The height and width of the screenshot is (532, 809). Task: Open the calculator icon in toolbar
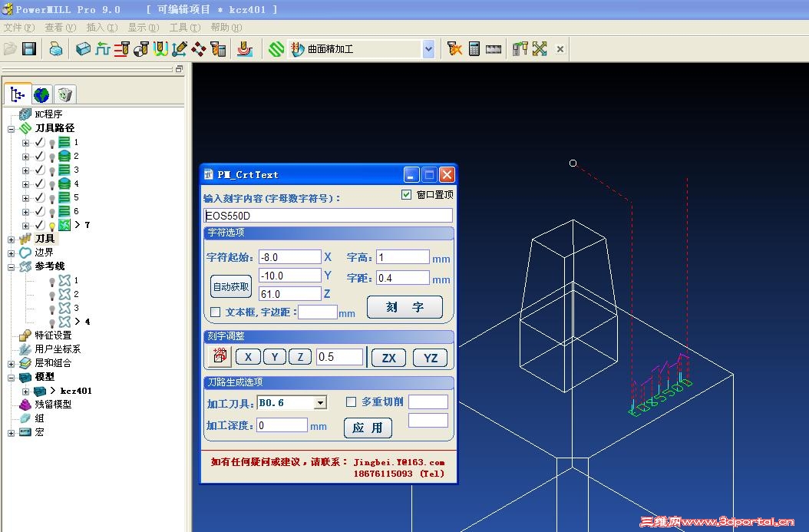(474, 49)
